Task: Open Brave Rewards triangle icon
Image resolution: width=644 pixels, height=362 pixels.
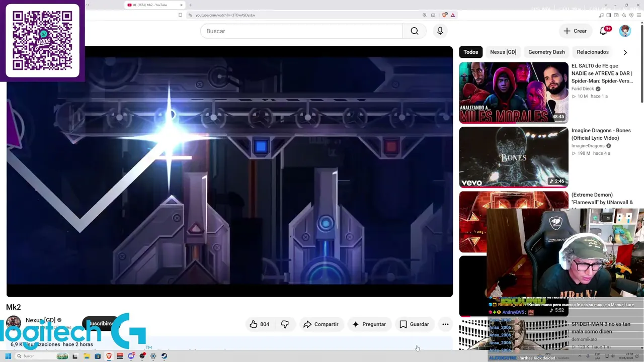Action: (453, 15)
